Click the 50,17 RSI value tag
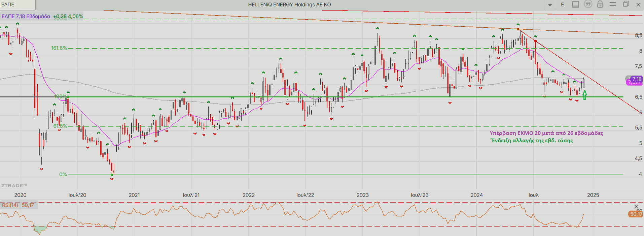The height and width of the screenshot is (236, 644). pos(635,214)
